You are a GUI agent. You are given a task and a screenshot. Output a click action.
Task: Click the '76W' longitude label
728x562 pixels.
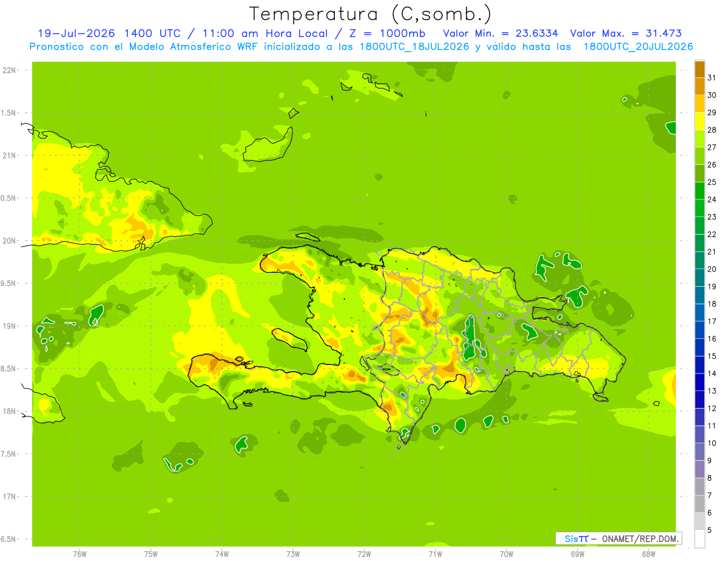(79, 554)
